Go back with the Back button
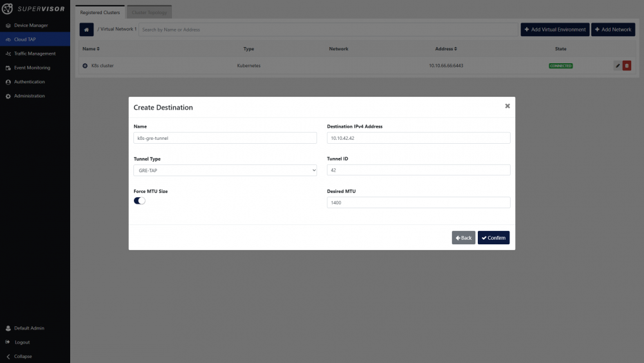The width and height of the screenshot is (644, 363). coord(463,238)
